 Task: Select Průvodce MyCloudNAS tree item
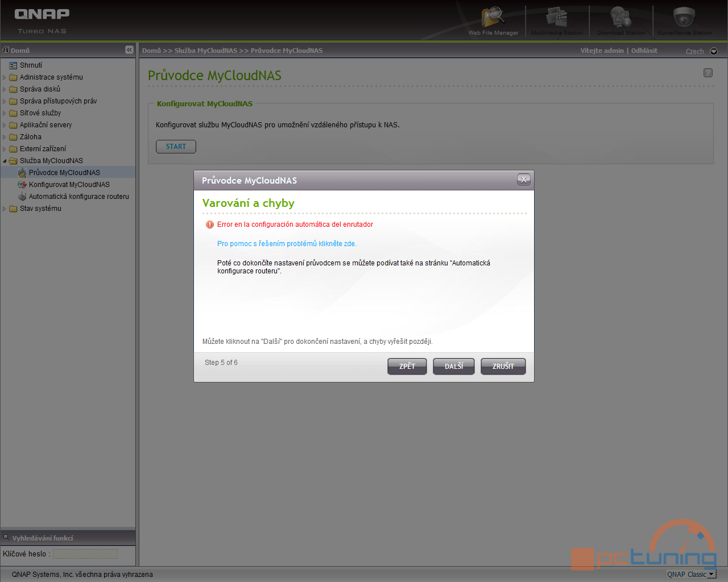64,173
